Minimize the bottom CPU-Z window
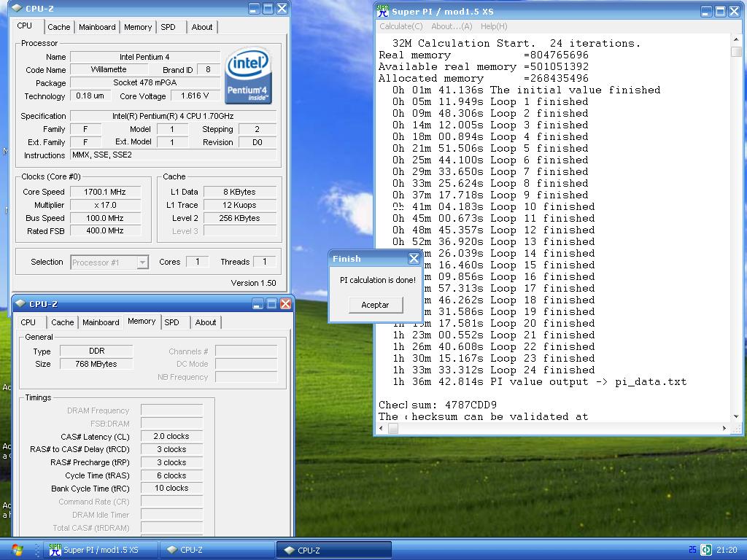Viewport: 747px width, 560px height. tap(258, 303)
